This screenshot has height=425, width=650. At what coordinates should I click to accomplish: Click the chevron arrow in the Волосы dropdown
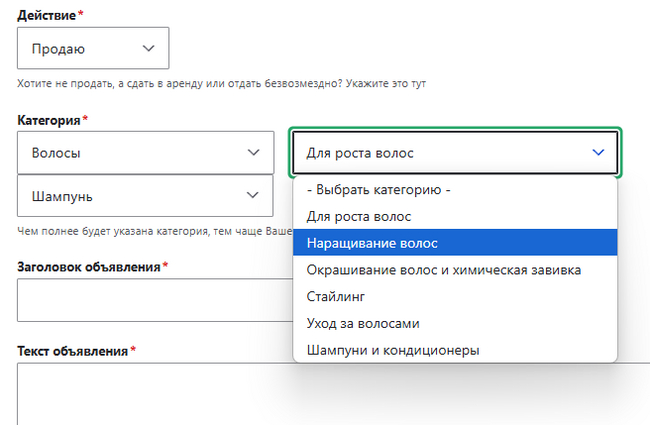click(253, 153)
